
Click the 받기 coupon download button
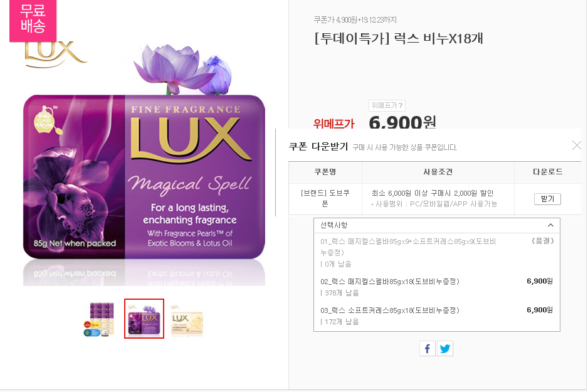point(547,199)
